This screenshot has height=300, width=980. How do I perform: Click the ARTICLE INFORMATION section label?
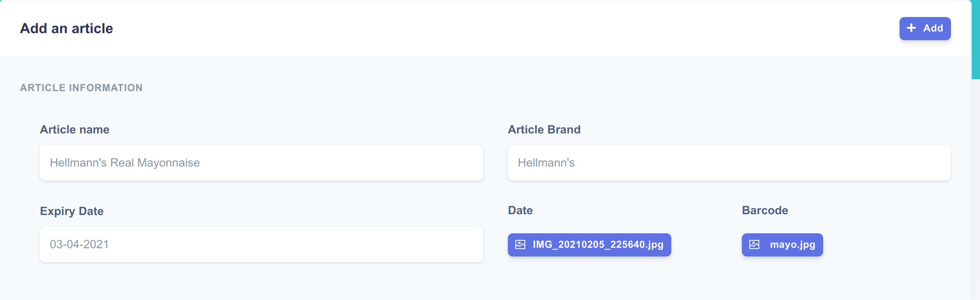coord(81,88)
